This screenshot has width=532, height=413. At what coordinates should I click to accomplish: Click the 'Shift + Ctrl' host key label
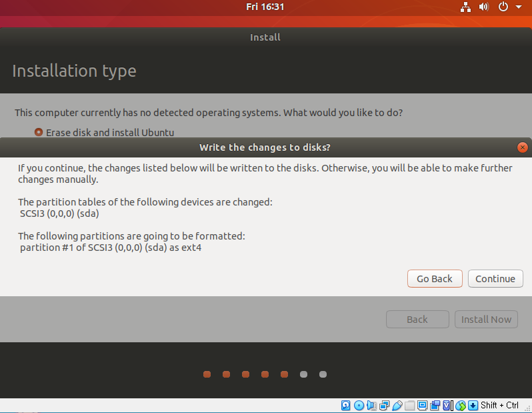click(x=499, y=405)
